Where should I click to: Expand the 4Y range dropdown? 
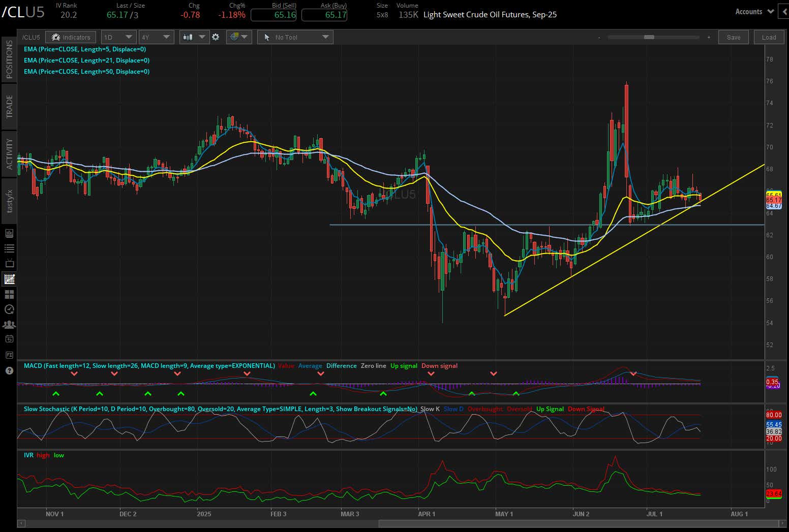[x=156, y=37]
